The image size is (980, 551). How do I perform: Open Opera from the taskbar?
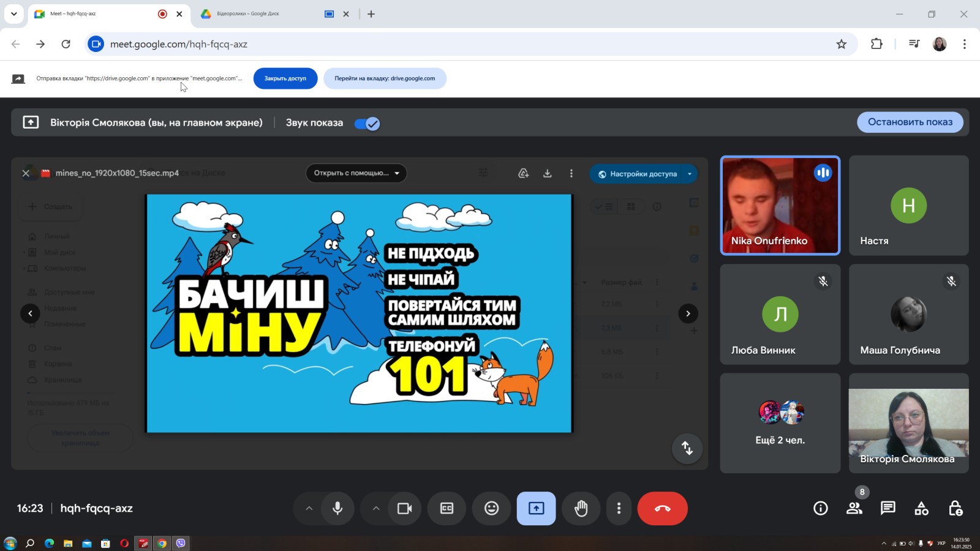coord(124,543)
